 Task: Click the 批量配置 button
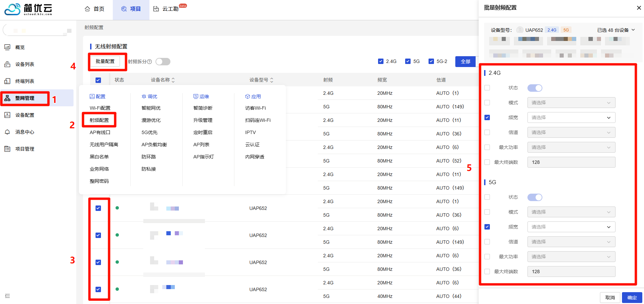(x=105, y=61)
